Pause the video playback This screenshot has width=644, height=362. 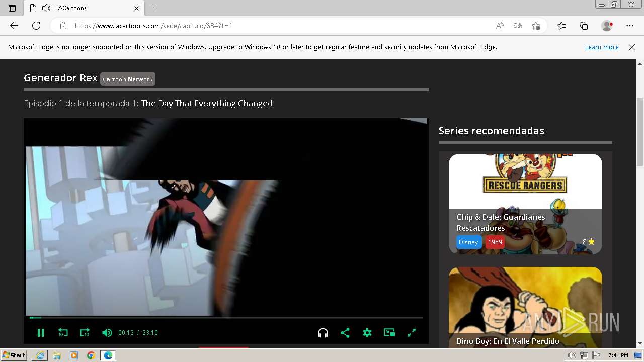point(41,333)
